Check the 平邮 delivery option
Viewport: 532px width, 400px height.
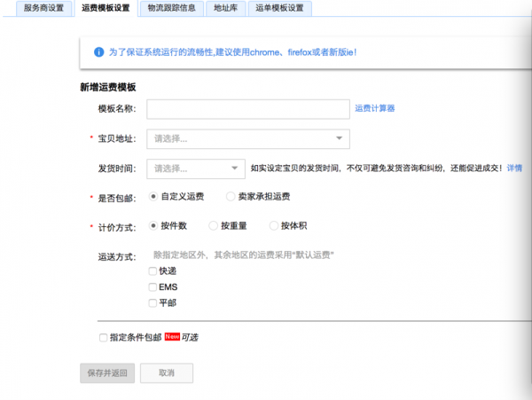153,303
